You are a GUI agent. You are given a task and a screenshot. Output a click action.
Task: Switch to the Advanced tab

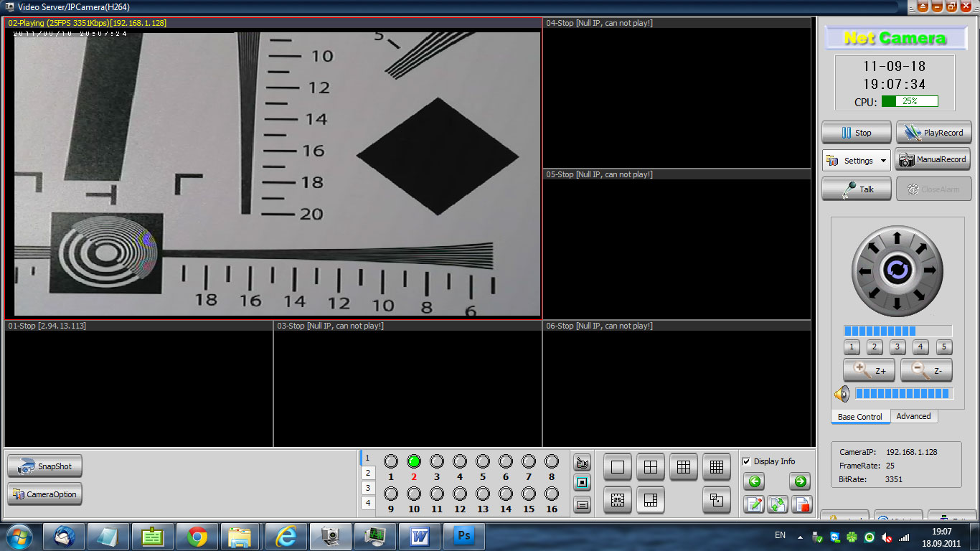tap(913, 416)
